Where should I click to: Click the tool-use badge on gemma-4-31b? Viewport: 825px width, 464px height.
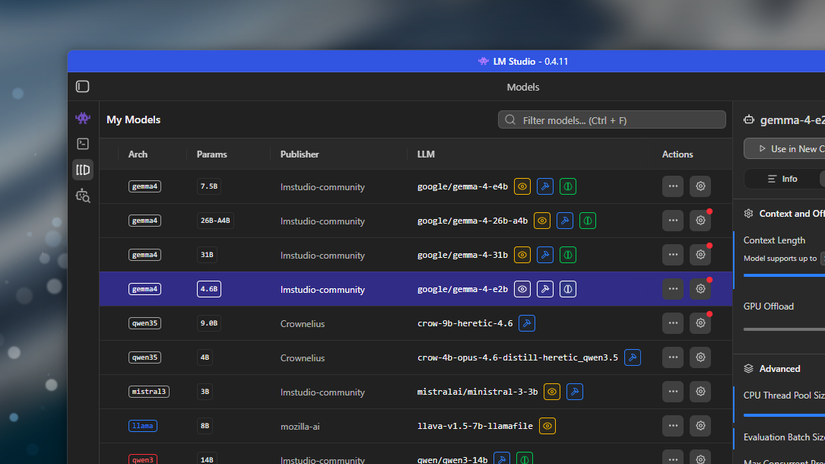click(545, 255)
